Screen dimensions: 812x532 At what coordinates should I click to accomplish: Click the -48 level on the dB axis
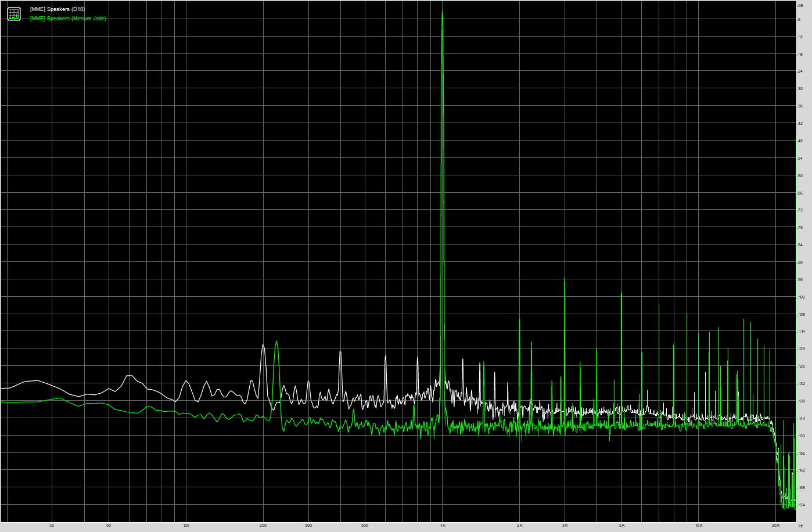800,141
